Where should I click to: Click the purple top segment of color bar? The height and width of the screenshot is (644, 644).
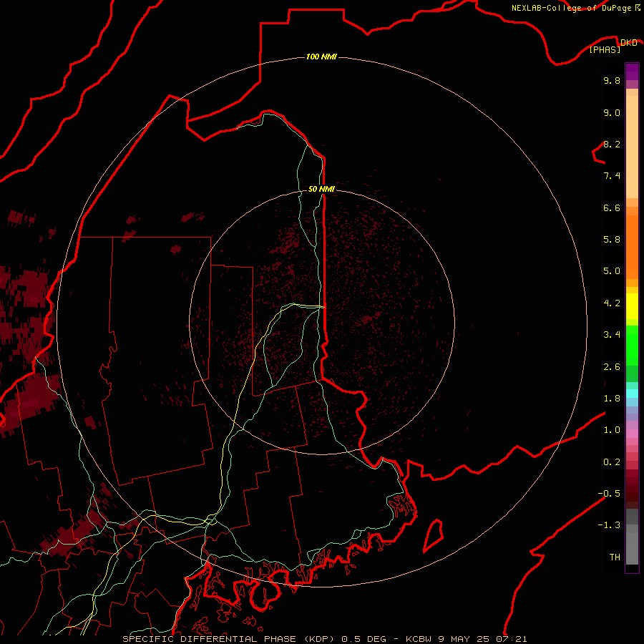point(632,72)
